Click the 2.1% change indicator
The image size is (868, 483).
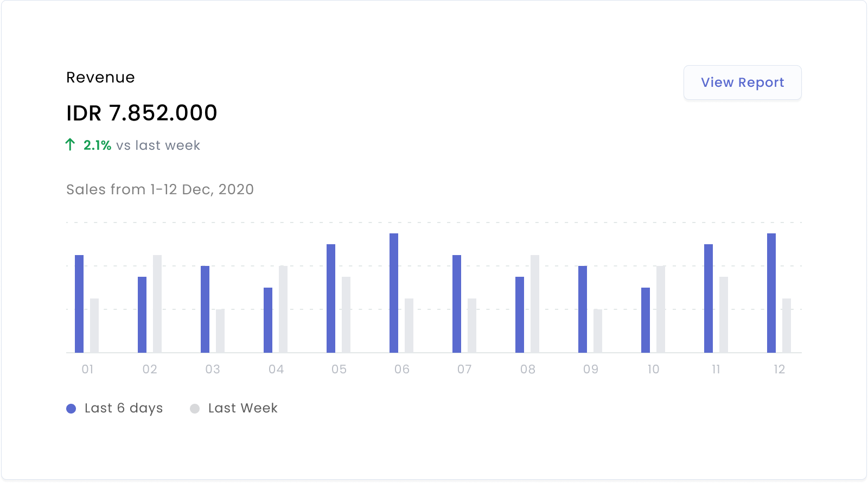click(x=97, y=145)
